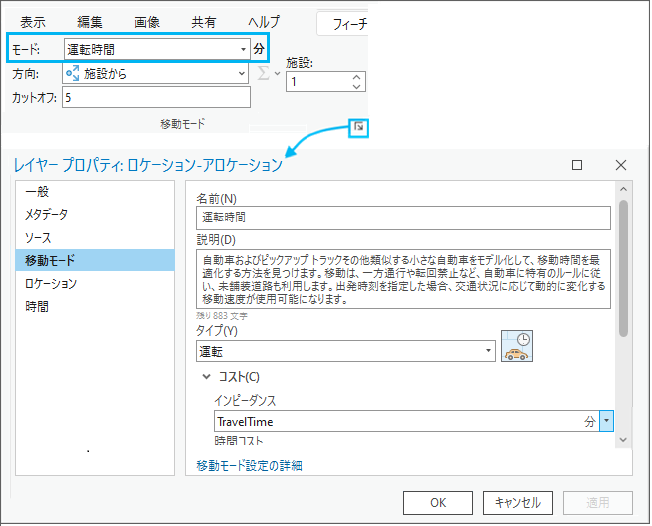Maximize the Layer Properties dialog
This screenshot has width=652, height=526.
click(577, 165)
